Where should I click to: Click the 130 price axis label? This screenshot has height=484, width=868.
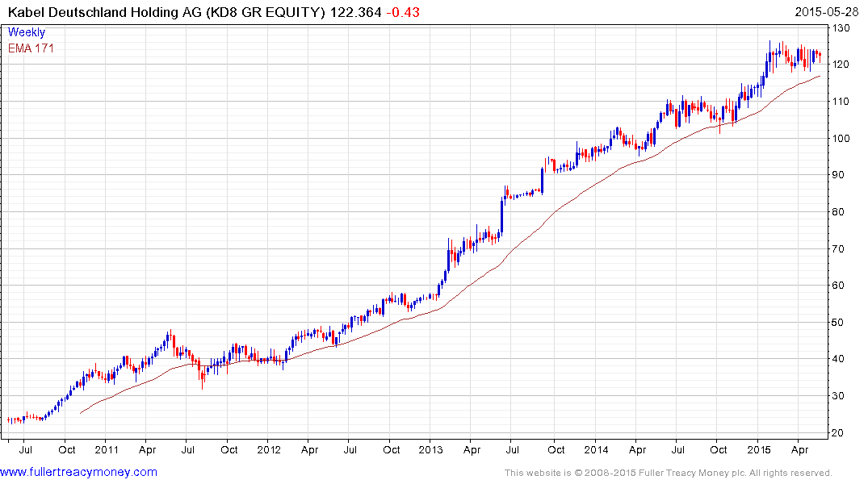[x=841, y=27]
